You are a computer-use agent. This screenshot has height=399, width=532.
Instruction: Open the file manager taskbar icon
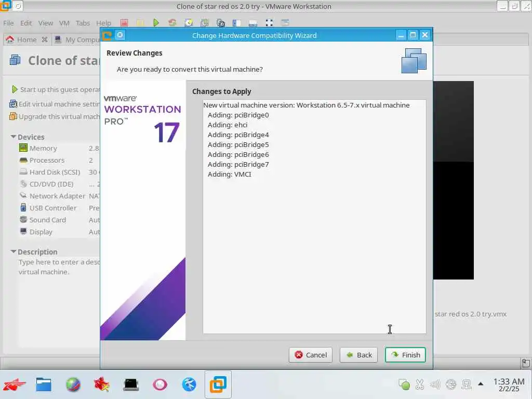[x=44, y=384]
